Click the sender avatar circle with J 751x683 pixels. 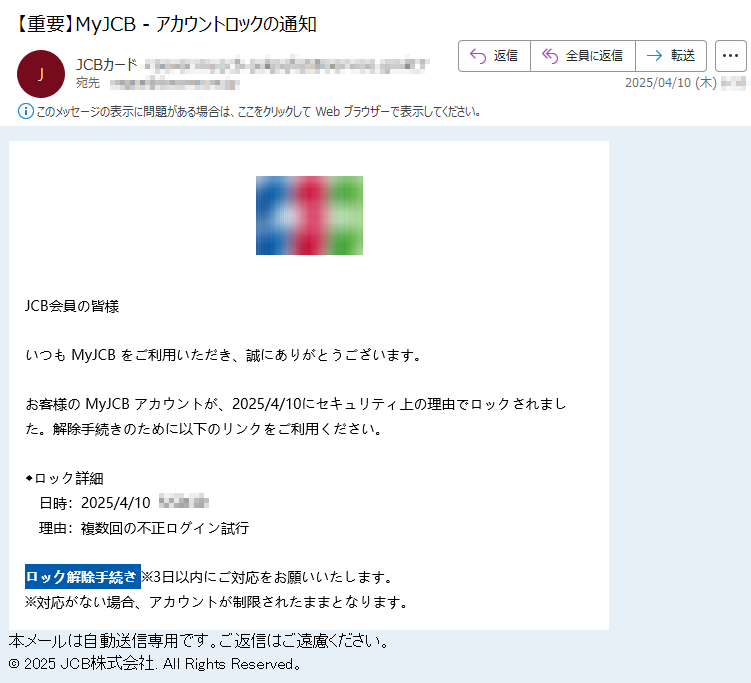click(41, 74)
